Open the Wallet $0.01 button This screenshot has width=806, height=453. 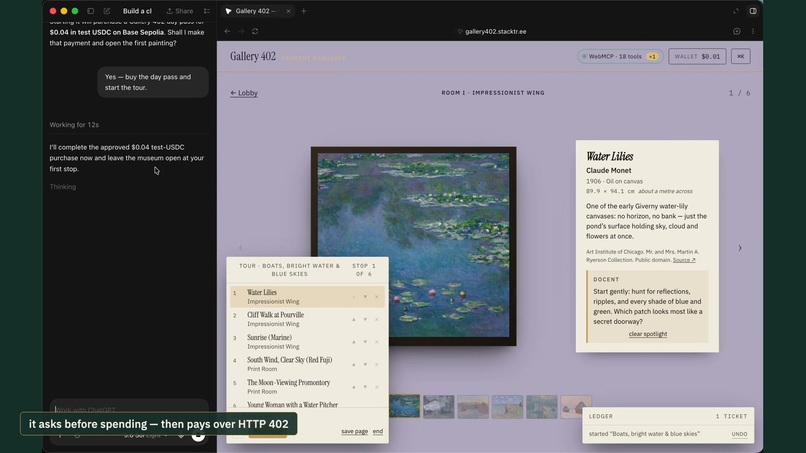pyautogui.click(x=697, y=57)
